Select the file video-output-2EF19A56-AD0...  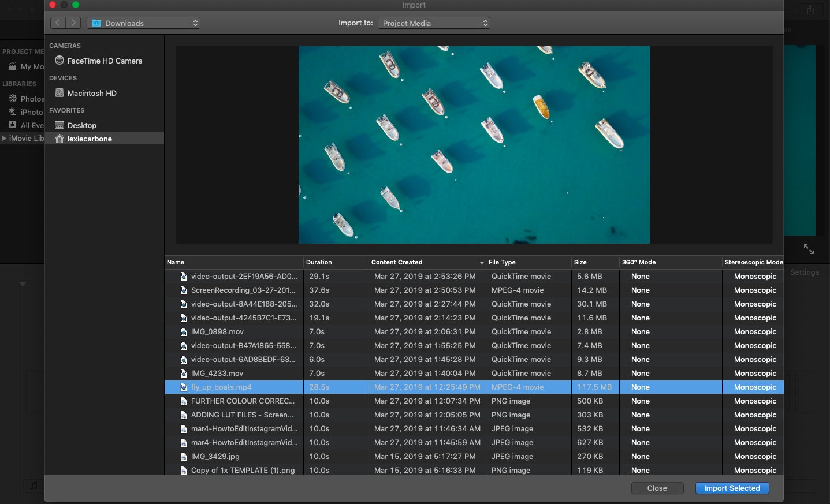click(x=244, y=277)
